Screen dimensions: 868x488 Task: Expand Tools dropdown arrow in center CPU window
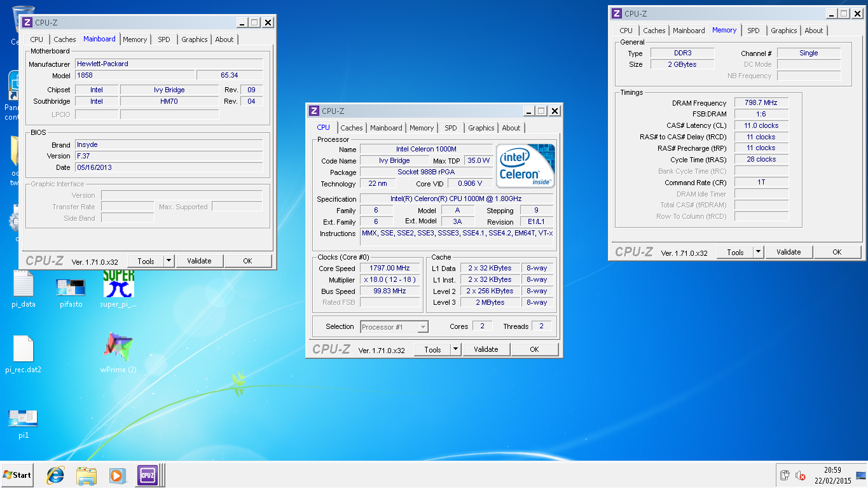coord(455,349)
